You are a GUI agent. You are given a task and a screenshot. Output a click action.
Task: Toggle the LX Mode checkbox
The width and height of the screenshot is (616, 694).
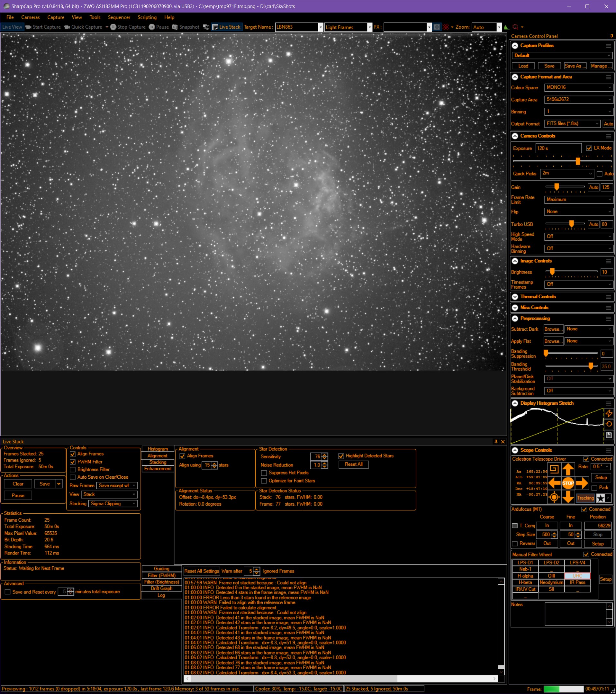[589, 148]
